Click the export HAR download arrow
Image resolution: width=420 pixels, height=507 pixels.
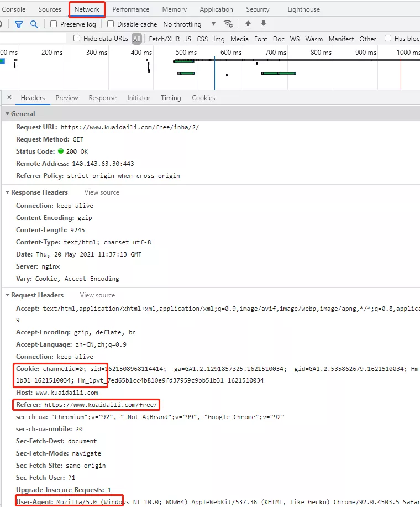pyautogui.click(x=264, y=24)
